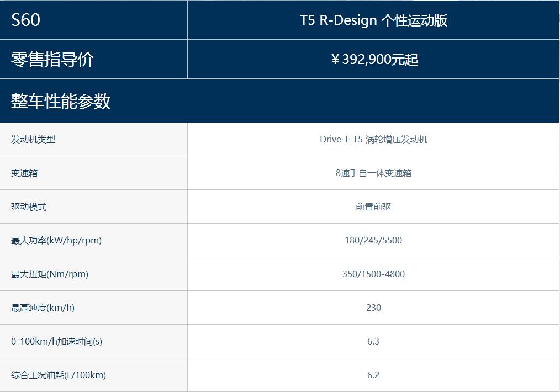The height and width of the screenshot is (392, 560).
Task: Select the 发动机类型 row label
Action: pos(33,139)
